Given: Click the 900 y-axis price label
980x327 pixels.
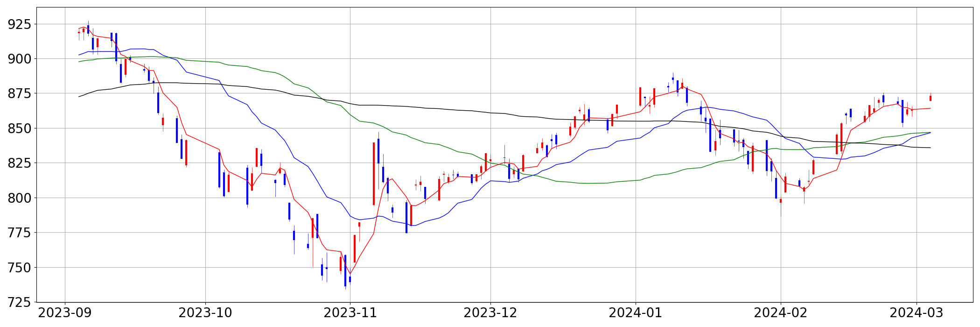Looking at the screenshot, I should click(x=20, y=59).
